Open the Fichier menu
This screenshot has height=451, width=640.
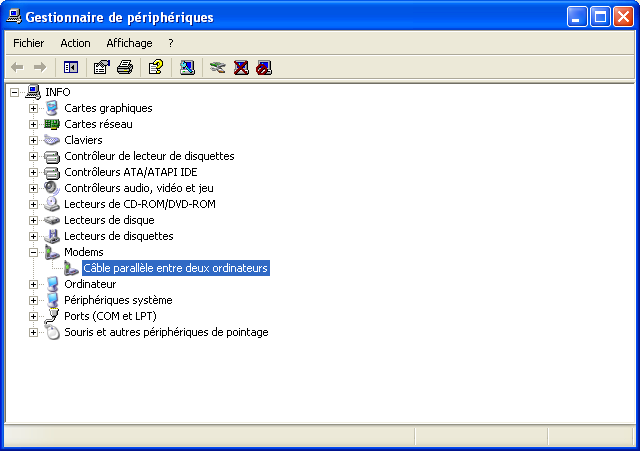28,43
